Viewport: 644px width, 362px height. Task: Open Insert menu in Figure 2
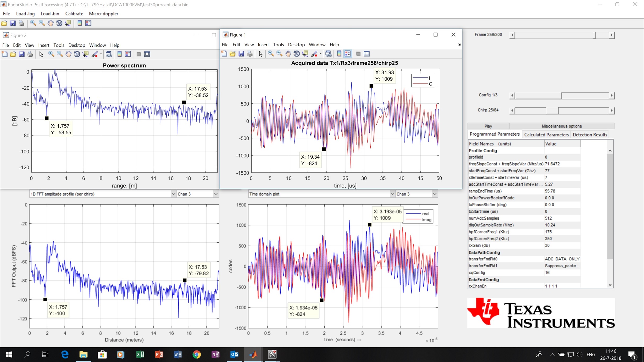tap(44, 45)
